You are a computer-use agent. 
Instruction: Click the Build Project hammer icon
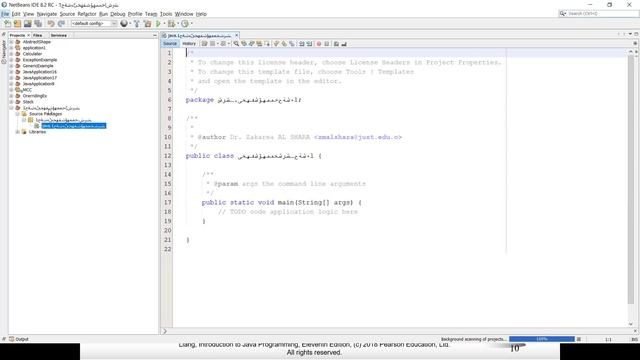(137, 24)
